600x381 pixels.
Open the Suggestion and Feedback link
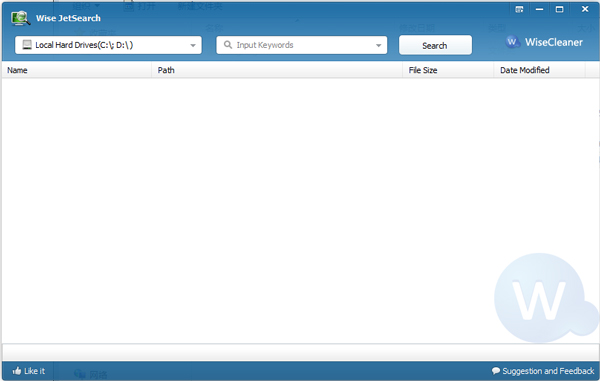[548, 371]
